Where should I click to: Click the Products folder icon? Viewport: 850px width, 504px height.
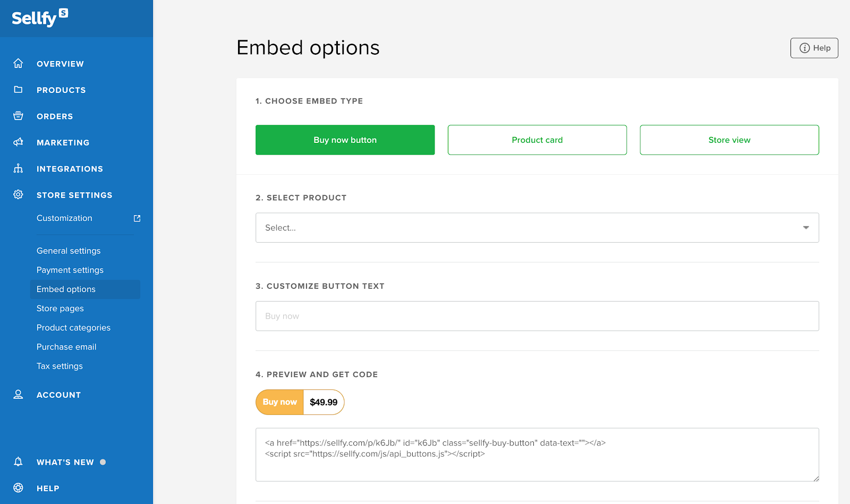pos(18,90)
